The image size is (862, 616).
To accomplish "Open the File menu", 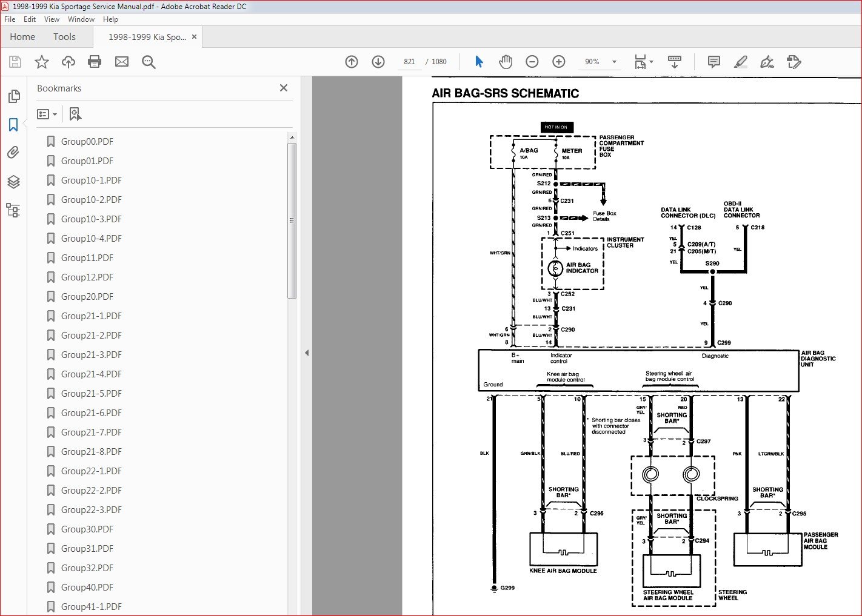I will tap(10, 19).
